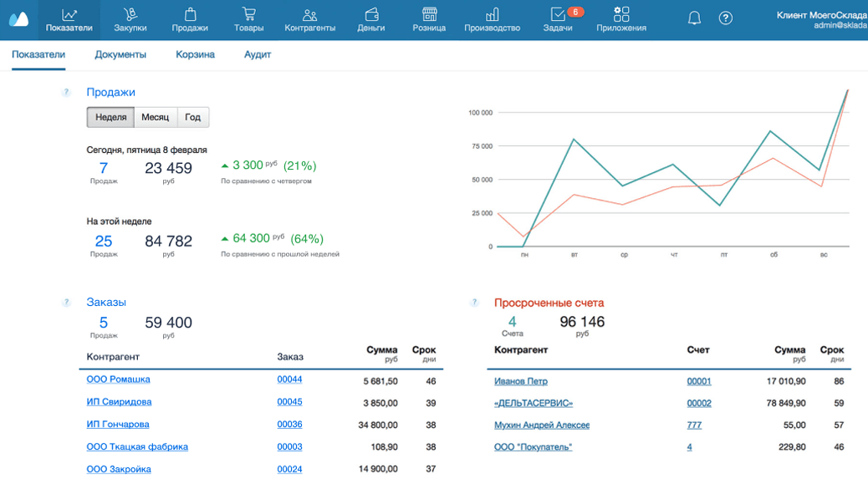Screen dimensions: 868x499
Task: Open the Производство factory icon
Action: (x=493, y=14)
